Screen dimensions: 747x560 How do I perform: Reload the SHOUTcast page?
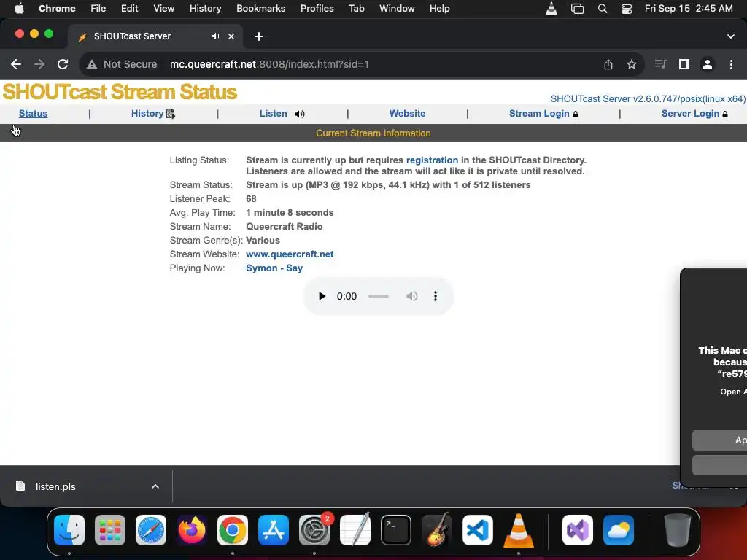coord(63,64)
